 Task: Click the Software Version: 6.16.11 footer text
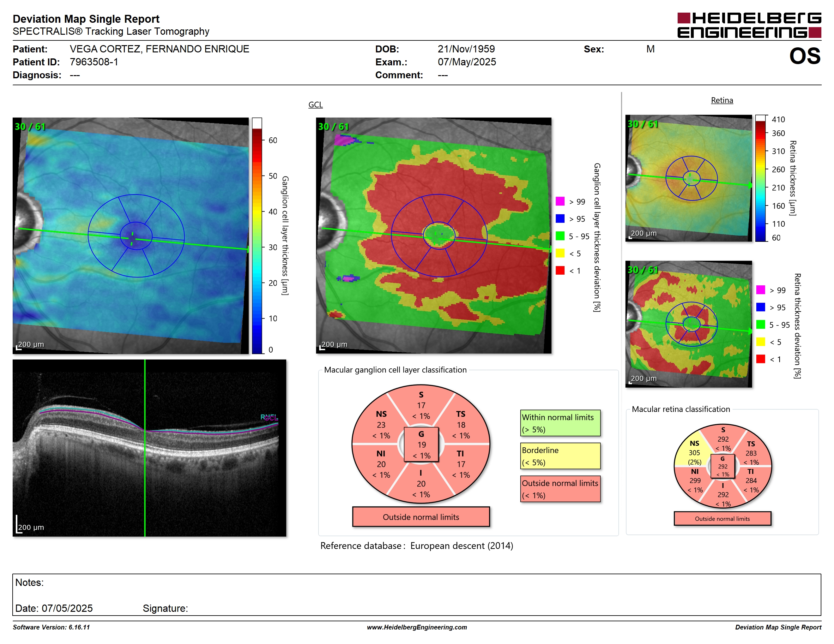51,627
